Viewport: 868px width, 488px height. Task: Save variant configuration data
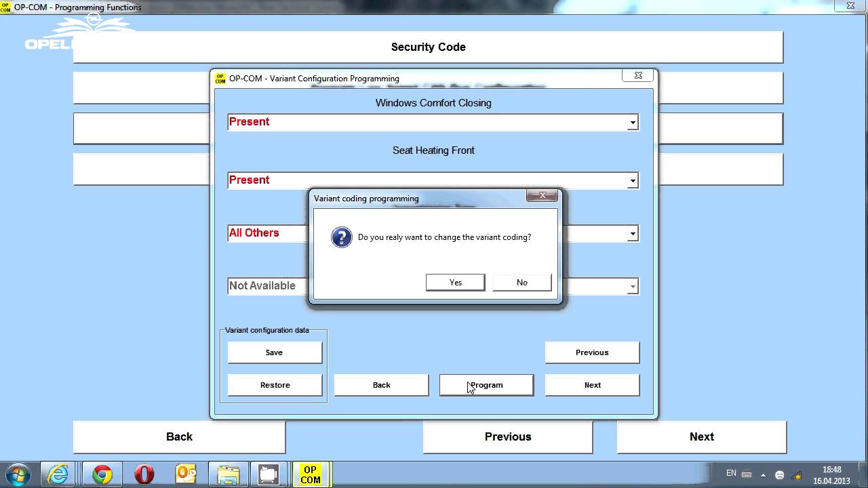pos(275,352)
